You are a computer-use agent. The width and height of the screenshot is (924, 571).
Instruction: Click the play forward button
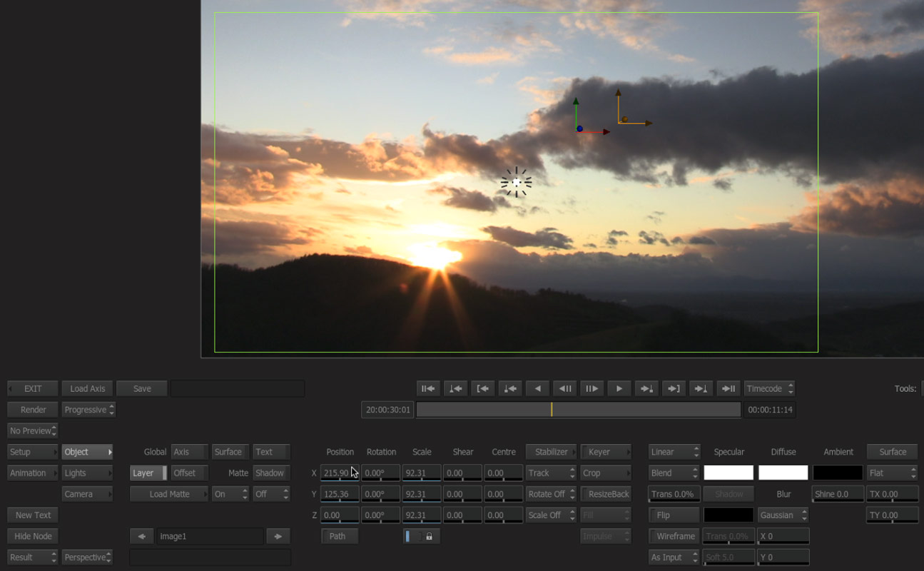[619, 388]
